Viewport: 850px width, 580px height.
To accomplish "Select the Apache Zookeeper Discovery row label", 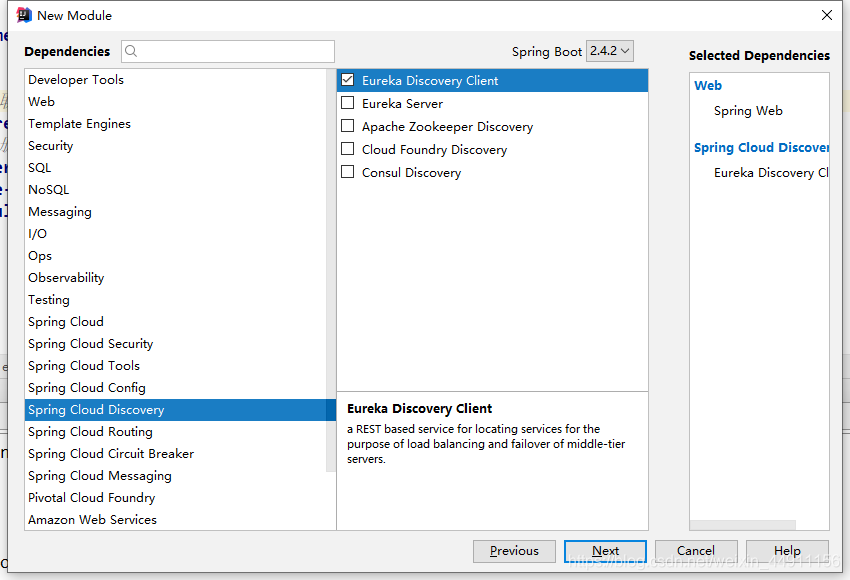I will [447, 127].
